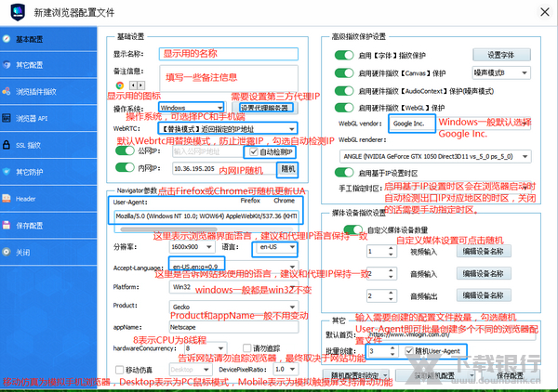Toggle 自定义媒体设备数量 switch
This screenshot has height=392, width=558.
[x=352, y=229]
